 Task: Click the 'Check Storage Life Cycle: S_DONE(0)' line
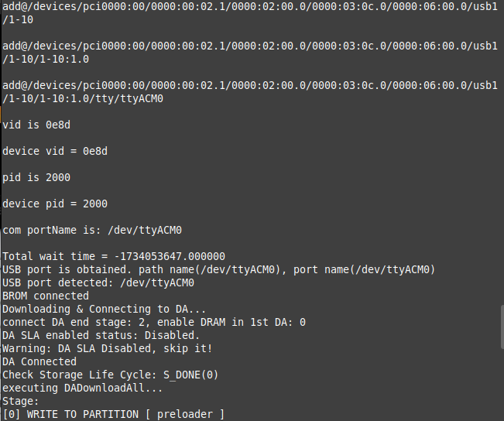coord(111,375)
